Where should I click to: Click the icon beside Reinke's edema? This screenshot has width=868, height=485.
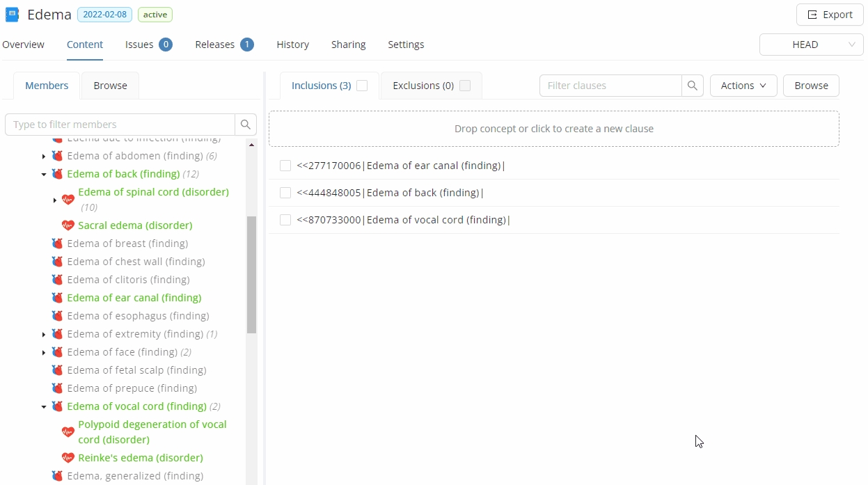click(68, 458)
